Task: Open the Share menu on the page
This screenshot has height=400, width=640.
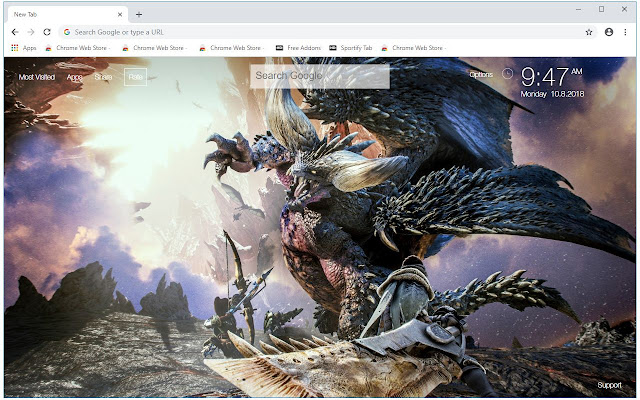Action: point(103,77)
